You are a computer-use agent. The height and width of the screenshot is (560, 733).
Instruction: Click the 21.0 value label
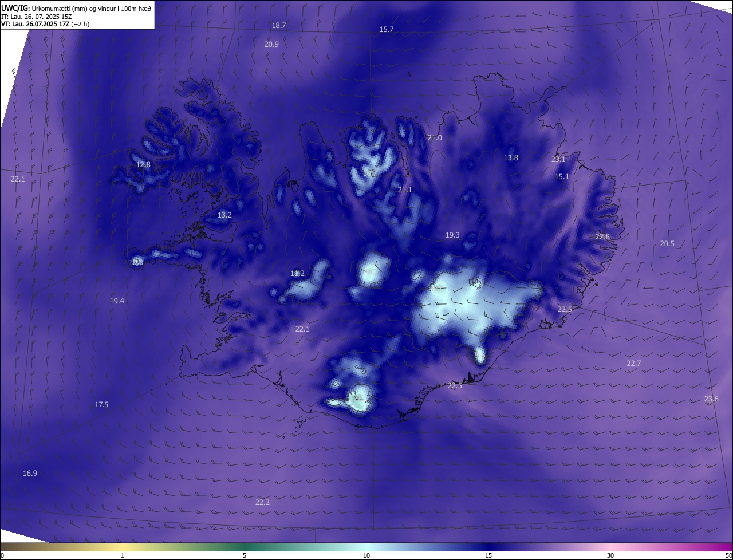pyautogui.click(x=435, y=137)
